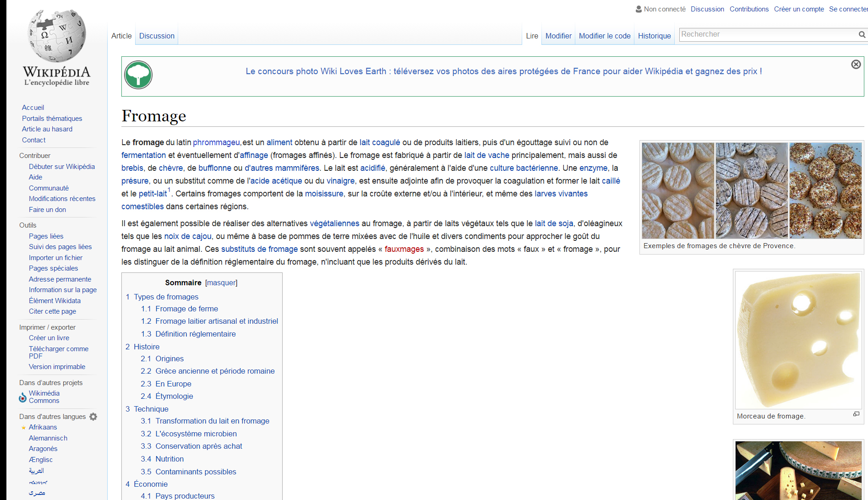Open the Historique tab
The height and width of the screenshot is (500, 868).
tap(654, 36)
